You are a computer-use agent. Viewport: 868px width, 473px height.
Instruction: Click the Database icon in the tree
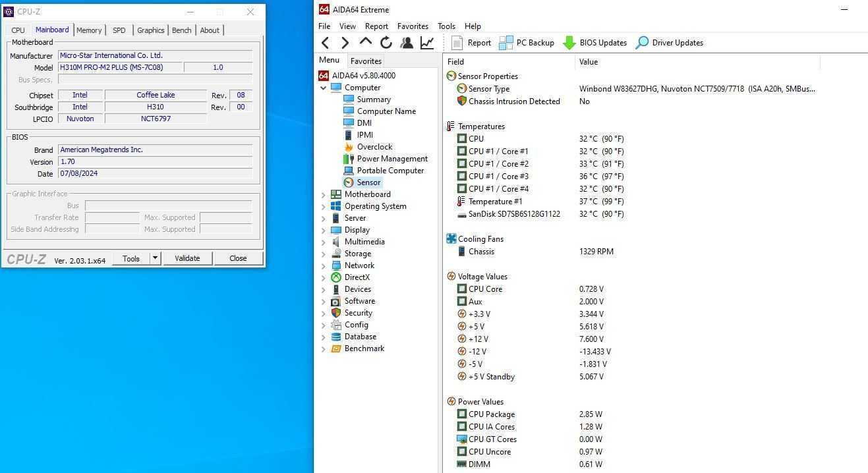coord(336,337)
